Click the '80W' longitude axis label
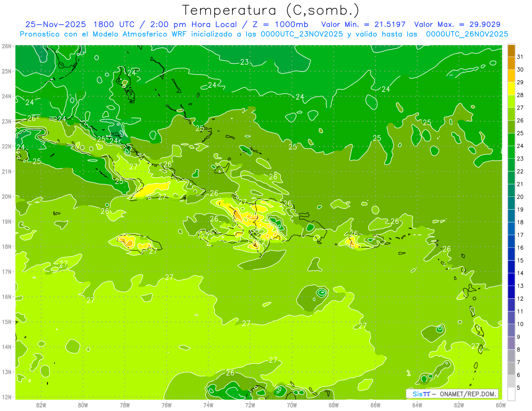532x411 pixels. (83, 405)
